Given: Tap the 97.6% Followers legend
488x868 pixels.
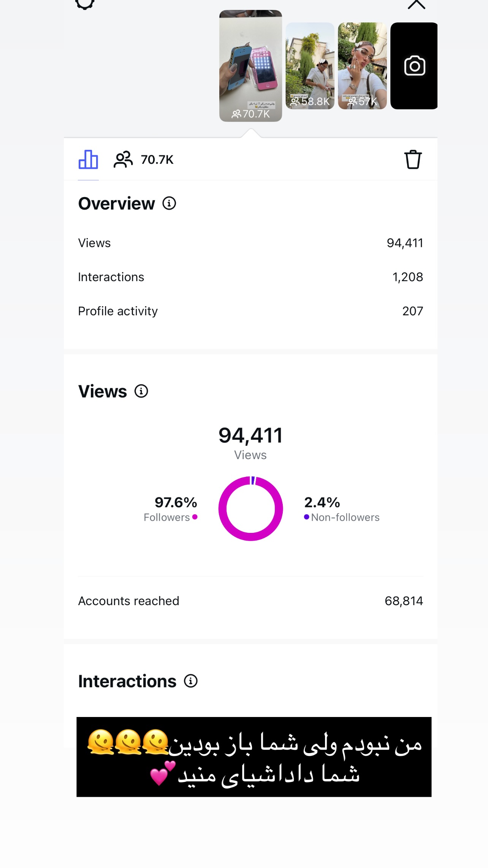Looking at the screenshot, I should (x=171, y=509).
